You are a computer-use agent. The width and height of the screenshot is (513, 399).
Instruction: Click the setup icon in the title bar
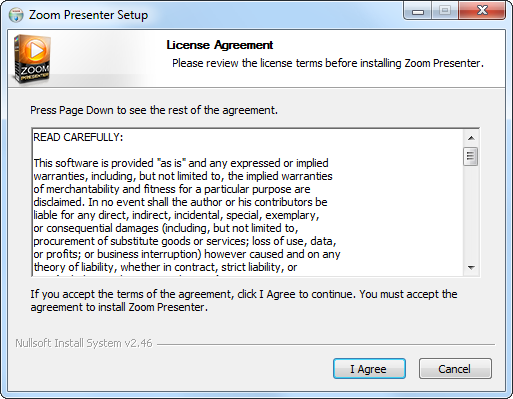(16, 15)
